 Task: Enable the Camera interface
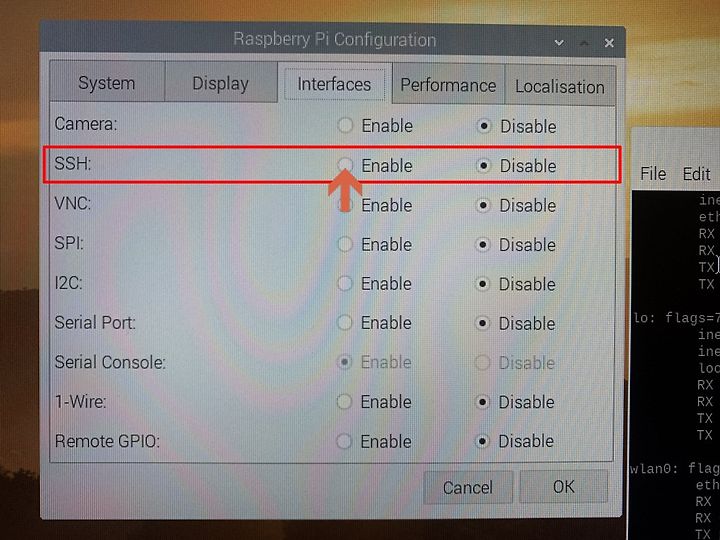[345, 125]
